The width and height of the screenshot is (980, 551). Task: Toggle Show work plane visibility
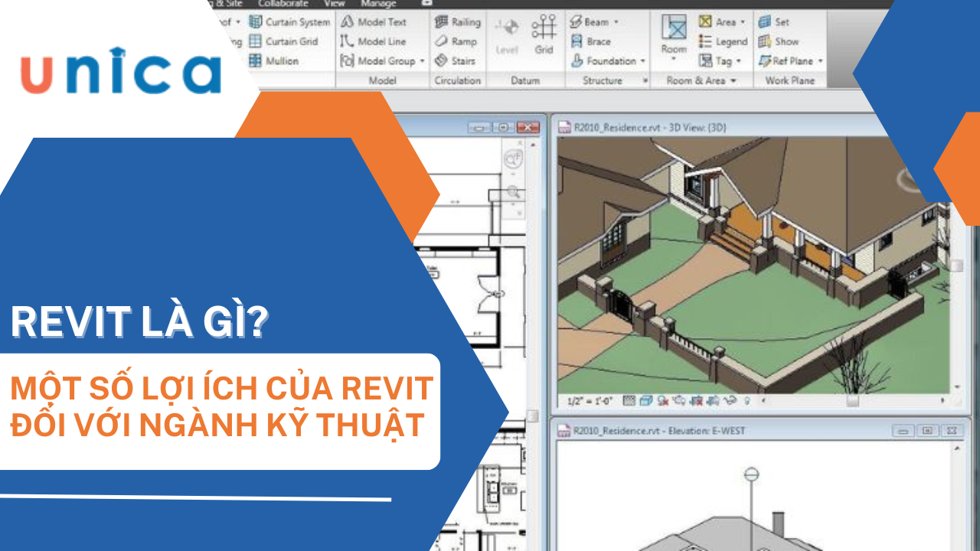click(x=778, y=41)
